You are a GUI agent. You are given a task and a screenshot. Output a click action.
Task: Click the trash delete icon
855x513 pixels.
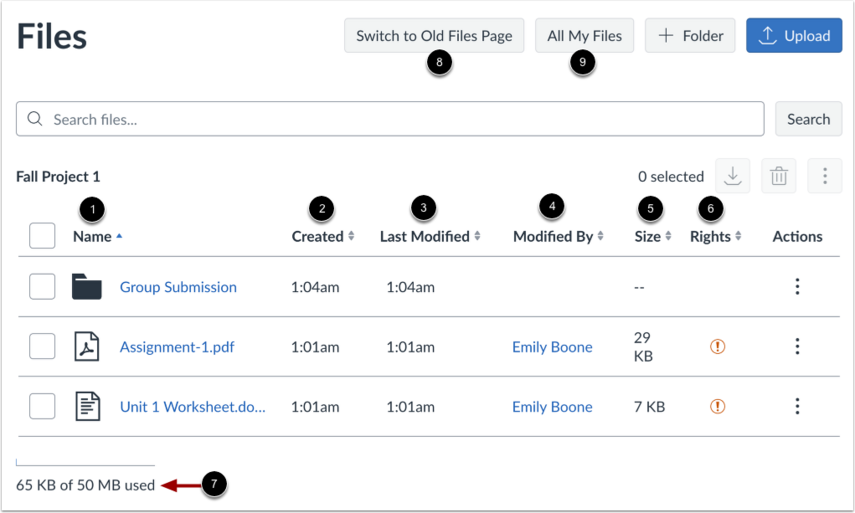coord(779,176)
